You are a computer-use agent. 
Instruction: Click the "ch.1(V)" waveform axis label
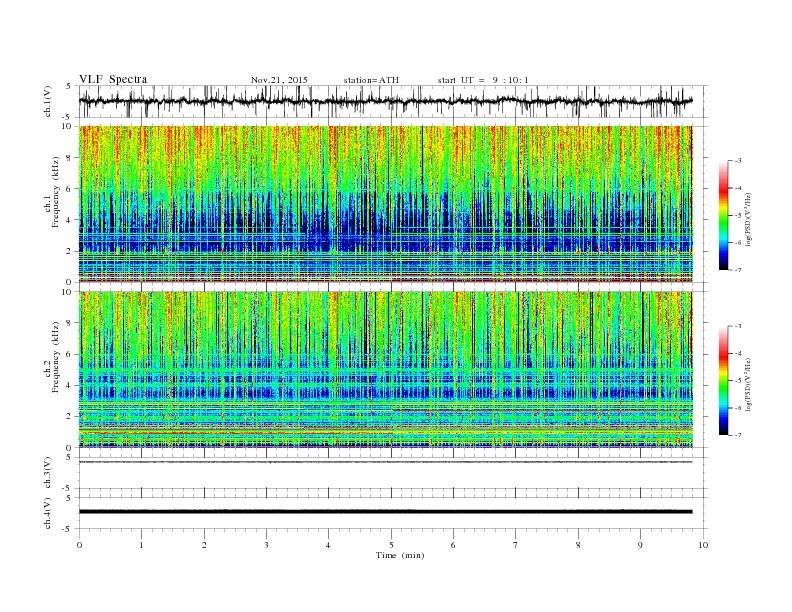(48, 101)
